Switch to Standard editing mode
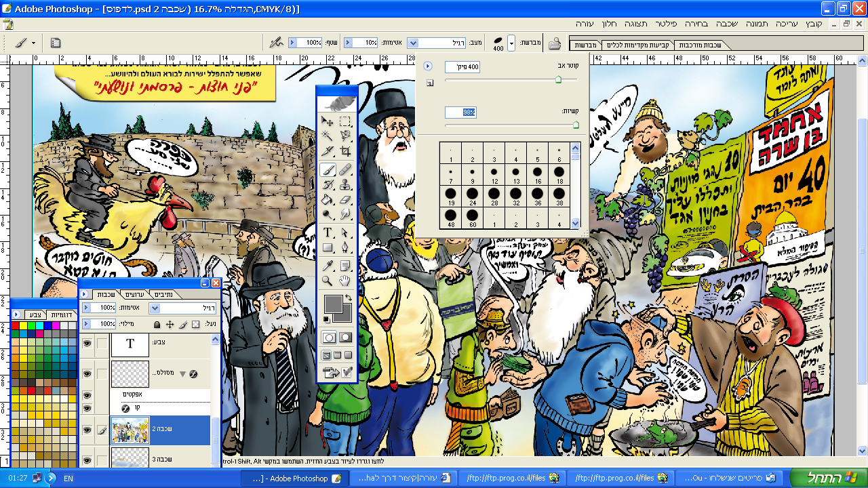Screen dimensions: 868x488 click(x=329, y=337)
